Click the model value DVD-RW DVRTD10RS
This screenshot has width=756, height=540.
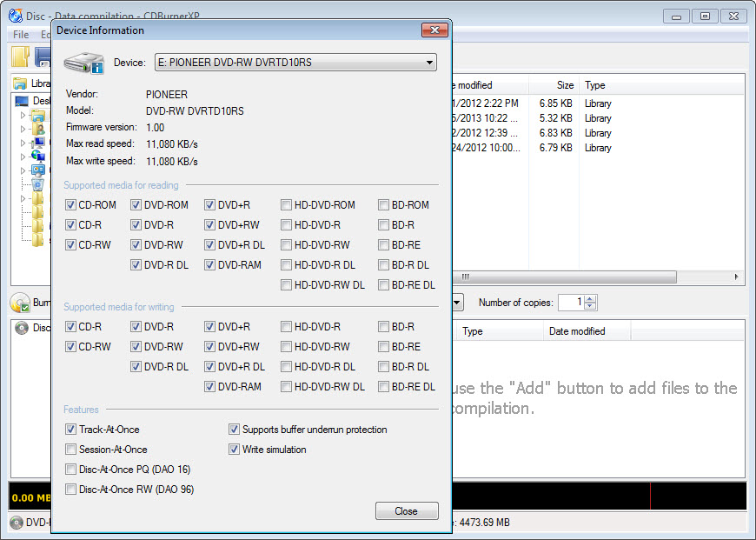tap(195, 111)
